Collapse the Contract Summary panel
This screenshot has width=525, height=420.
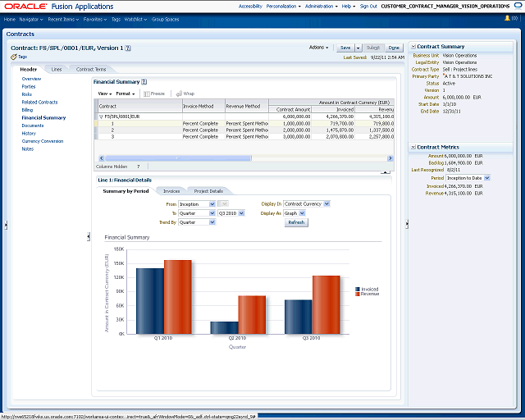[x=413, y=47]
